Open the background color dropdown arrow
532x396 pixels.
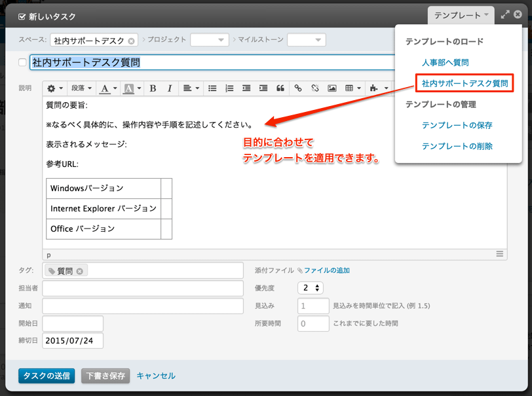(x=140, y=88)
